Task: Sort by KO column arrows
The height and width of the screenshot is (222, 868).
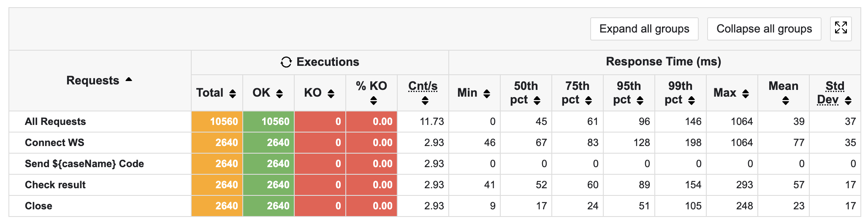Action: tap(331, 94)
